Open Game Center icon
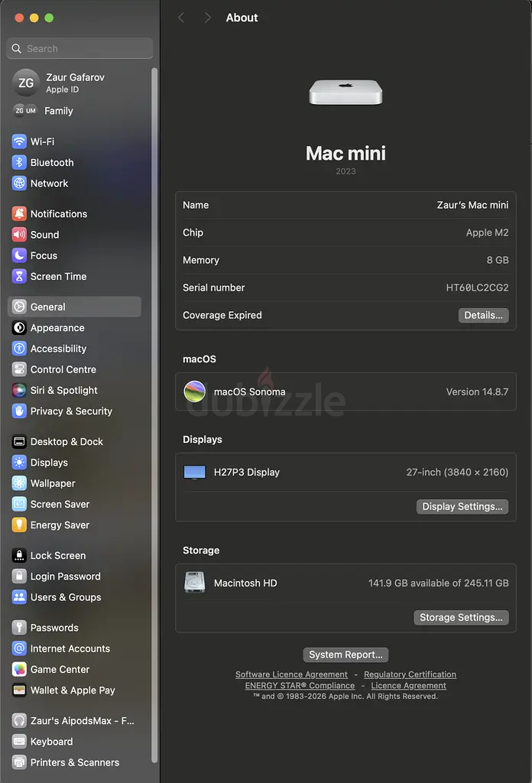This screenshot has height=783, width=532. (x=19, y=670)
